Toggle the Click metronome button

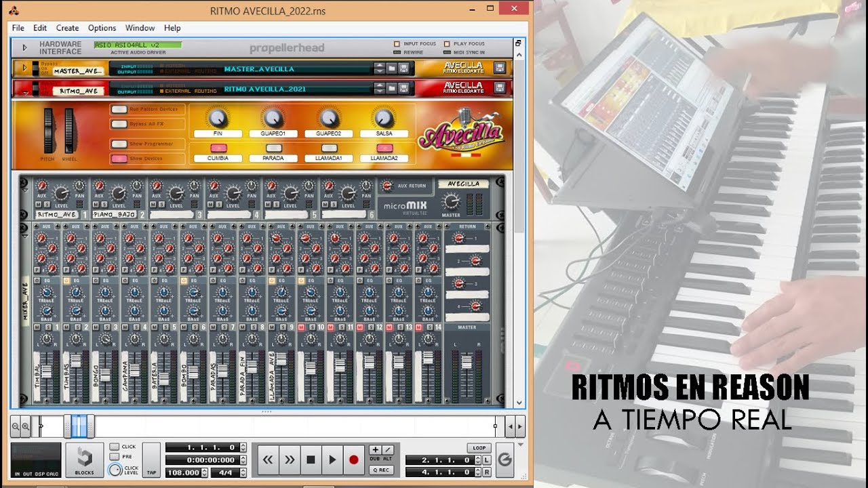pos(115,447)
